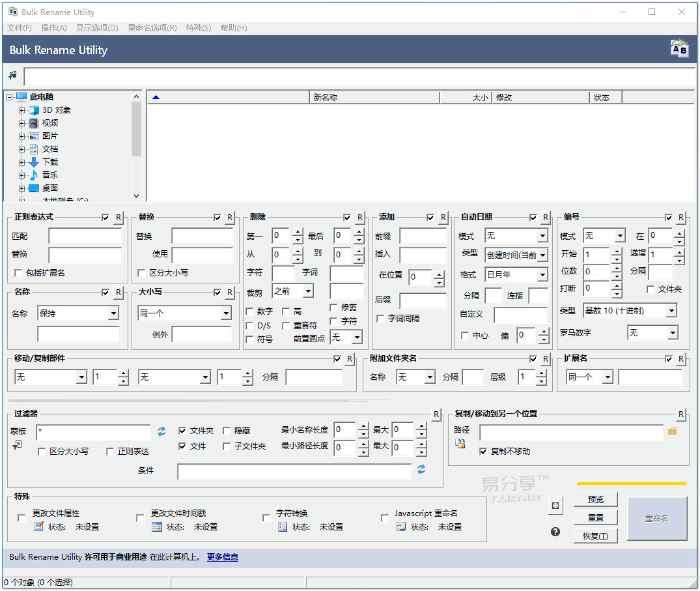Click the question mark help icon

[555, 532]
